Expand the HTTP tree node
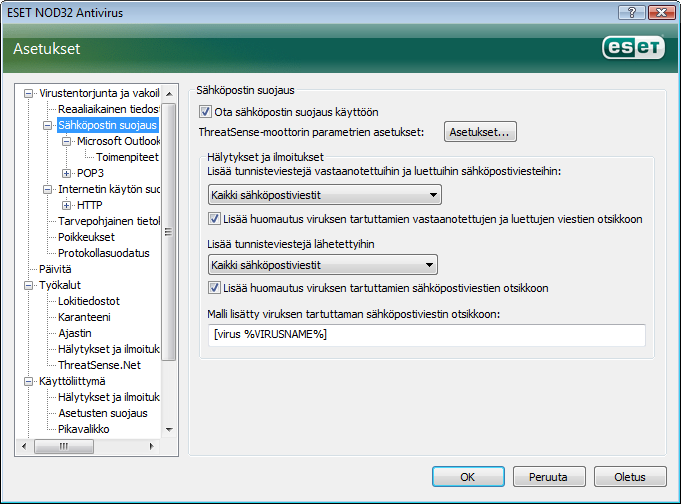Image resolution: width=681 pixels, height=504 pixels. tap(66, 206)
